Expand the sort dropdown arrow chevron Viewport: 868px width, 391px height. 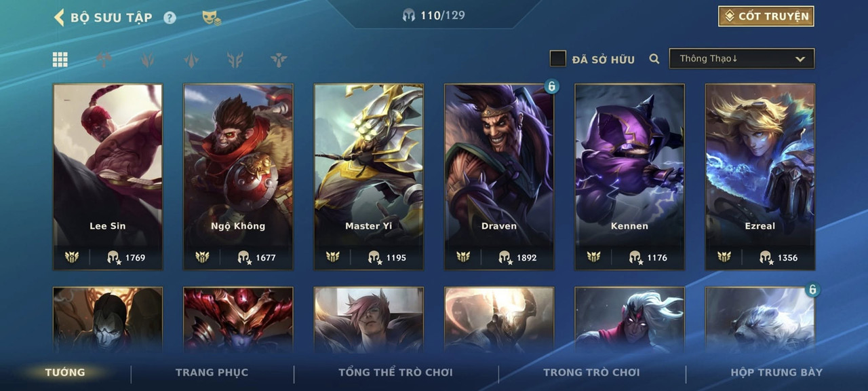click(800, 59)
